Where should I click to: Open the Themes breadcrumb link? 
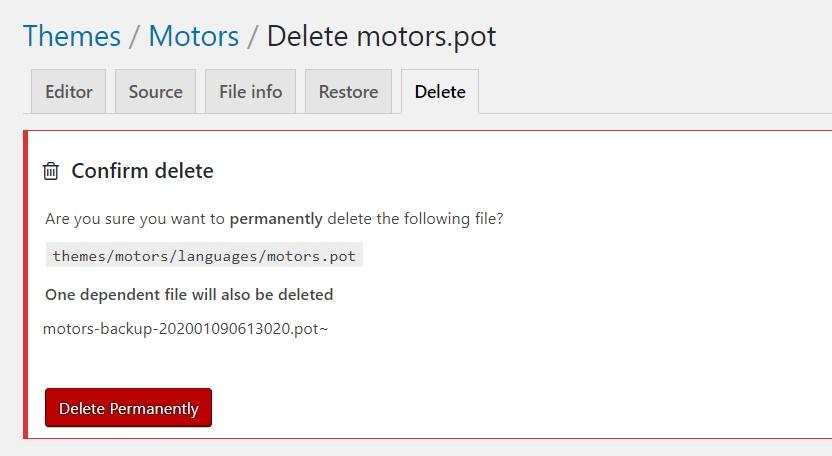click(72, 37)
